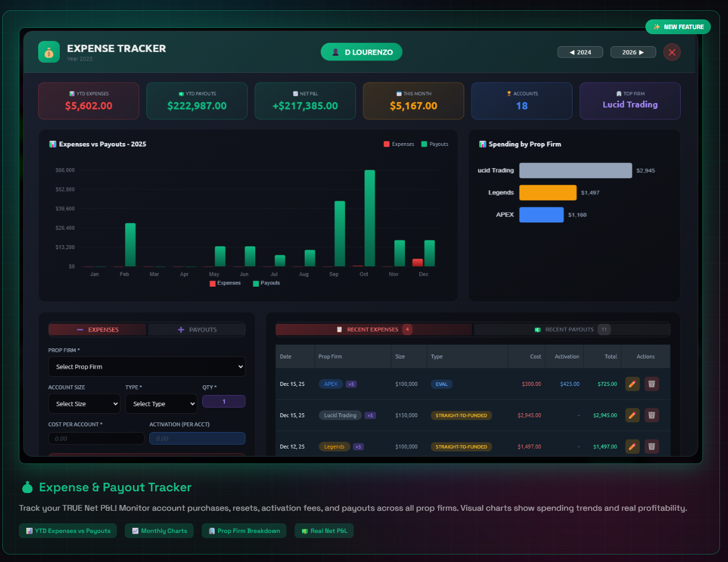The image size is (728, 562).
Task: Open the Recent Expenses tab
Action: [x=374, y=329]
